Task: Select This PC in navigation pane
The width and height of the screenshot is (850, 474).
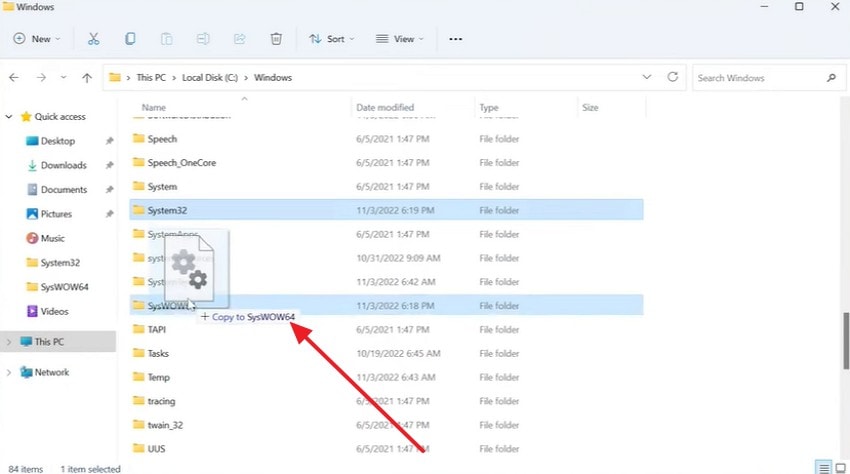Action: click(x=49, y=342)
